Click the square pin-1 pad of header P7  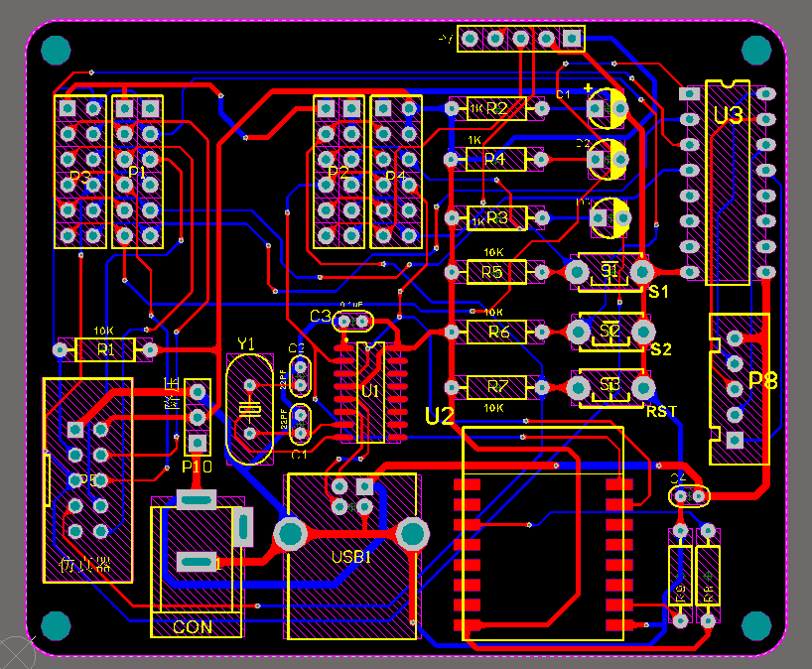coord(572,39)
